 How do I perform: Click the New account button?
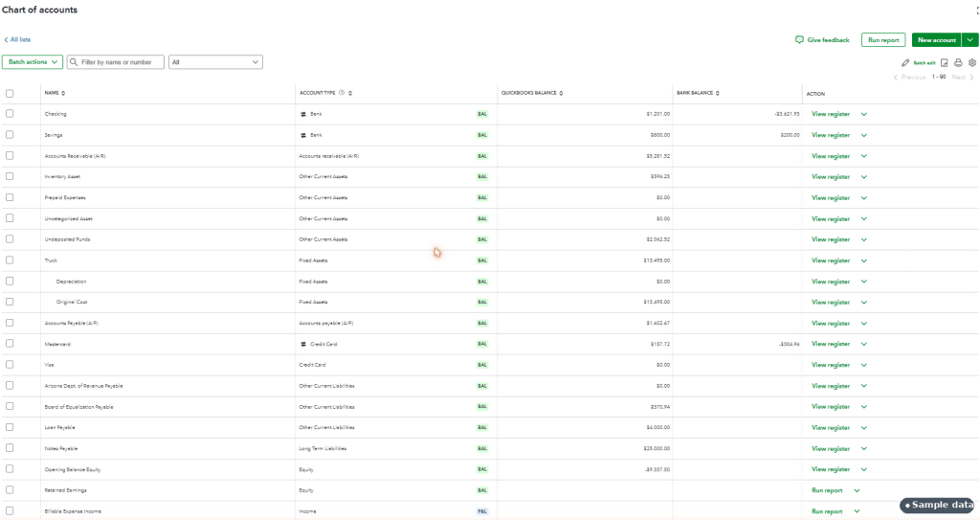(937, 40)
